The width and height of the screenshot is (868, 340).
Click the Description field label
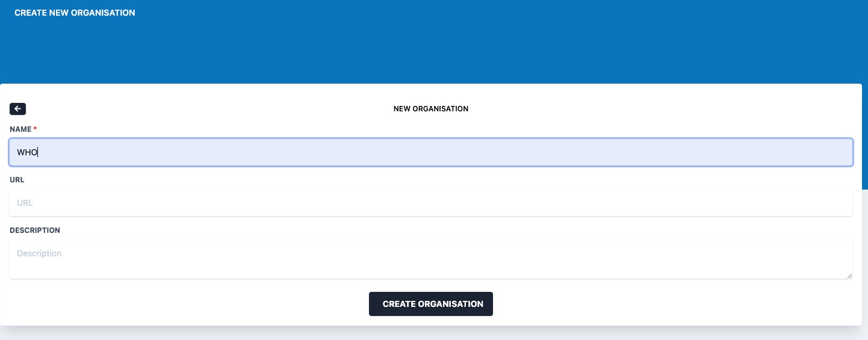[x=35, y=230]
